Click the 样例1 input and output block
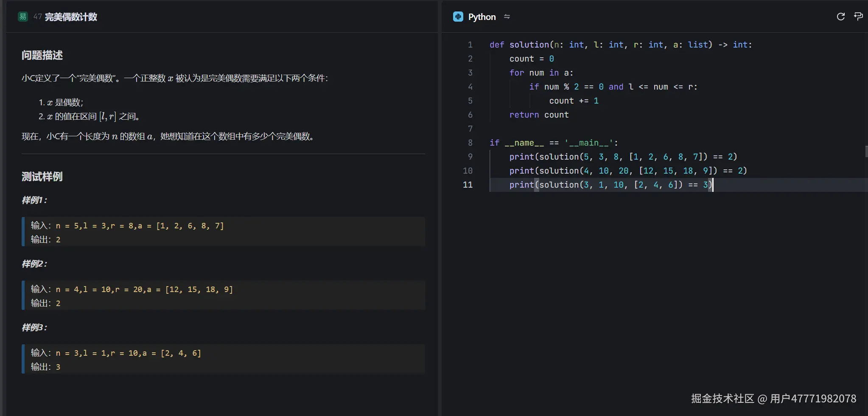 coord(223,232)
